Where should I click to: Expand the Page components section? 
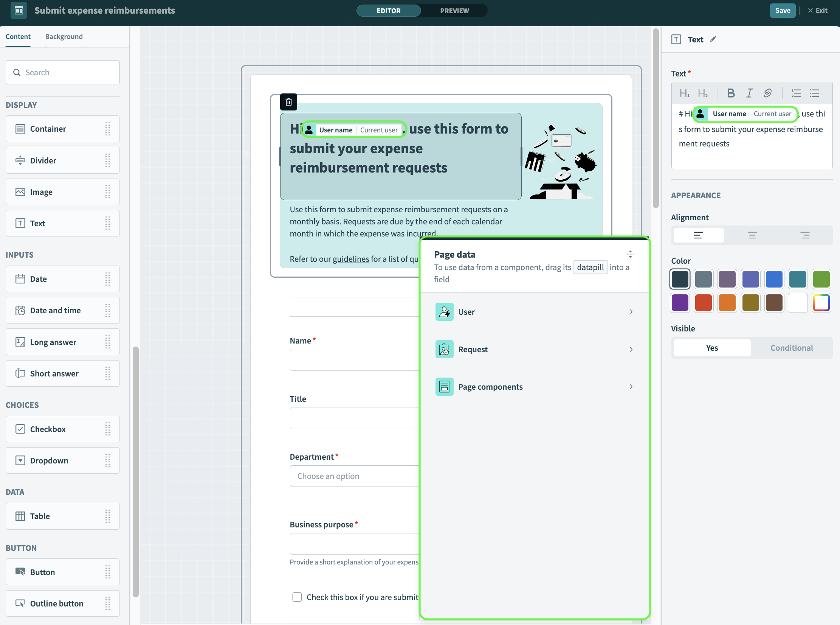535,386
